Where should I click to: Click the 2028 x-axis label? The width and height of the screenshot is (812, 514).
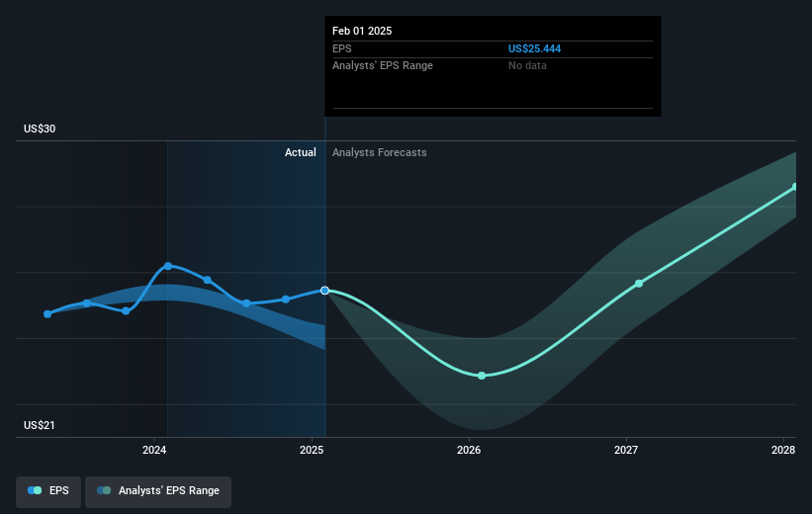pos(783,451)
